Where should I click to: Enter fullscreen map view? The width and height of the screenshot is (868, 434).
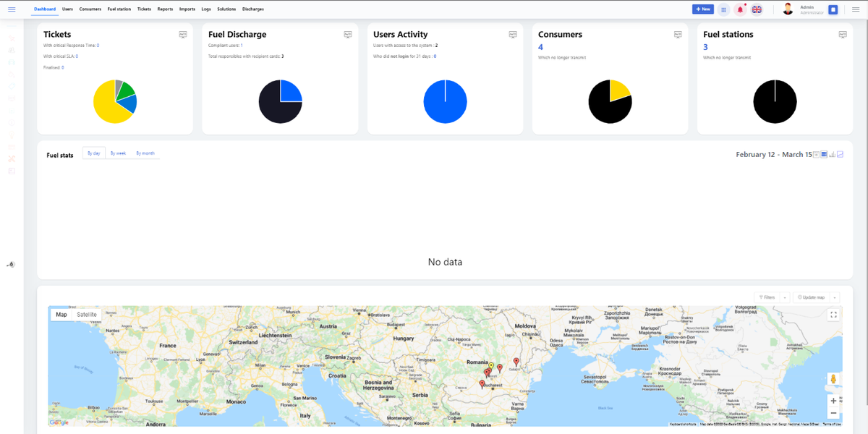pyautogui.click(x=833, y=315)
